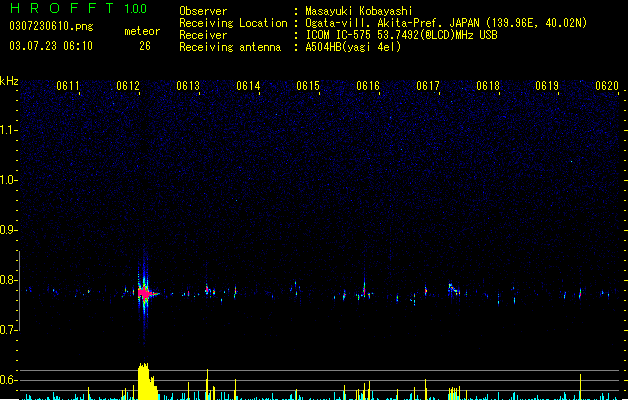Click the meteor count value 26
The image size is (629, 400).
(x=145, y=46)
